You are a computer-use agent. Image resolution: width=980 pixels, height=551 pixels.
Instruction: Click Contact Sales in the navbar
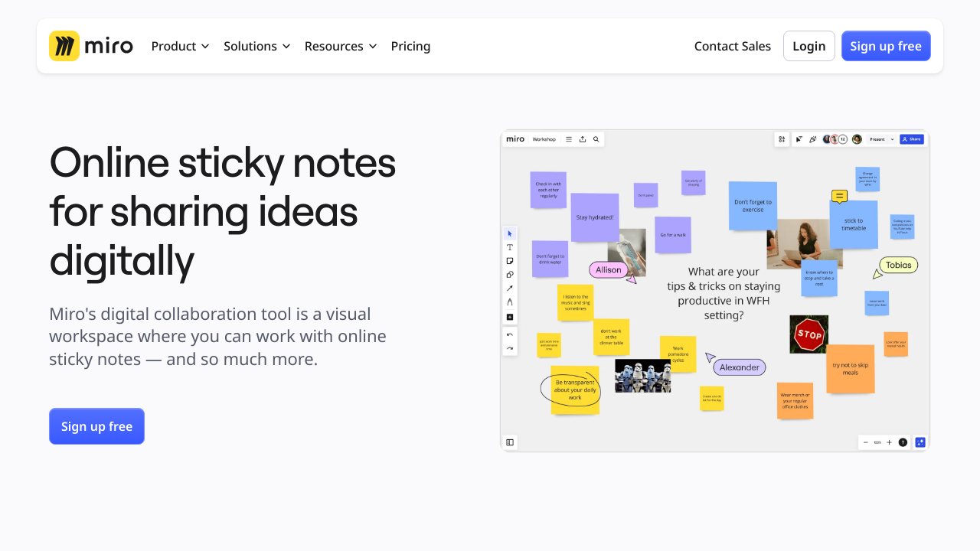pyautogui.click(x=732, y=46)
